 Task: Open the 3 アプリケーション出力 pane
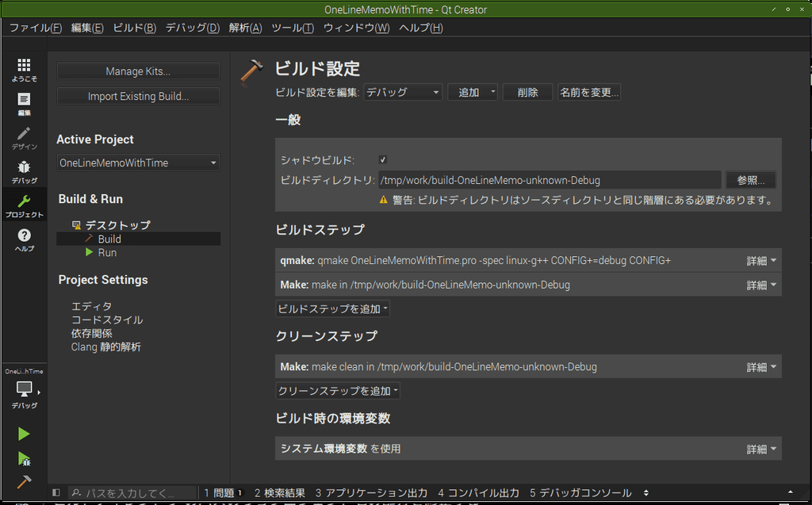click(371, 492)
